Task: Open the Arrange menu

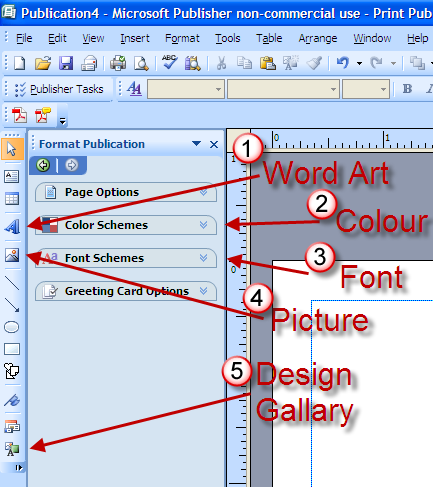Action: (x=318, y=38)
